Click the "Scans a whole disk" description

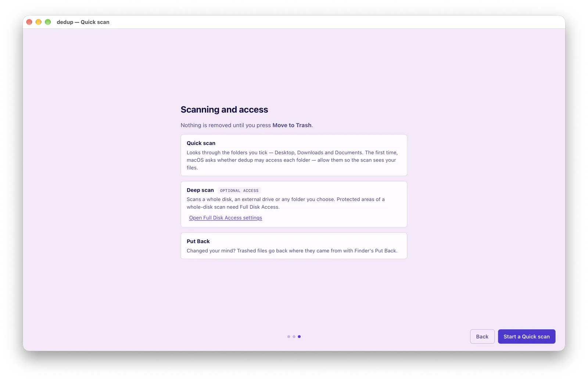[286, 203]
